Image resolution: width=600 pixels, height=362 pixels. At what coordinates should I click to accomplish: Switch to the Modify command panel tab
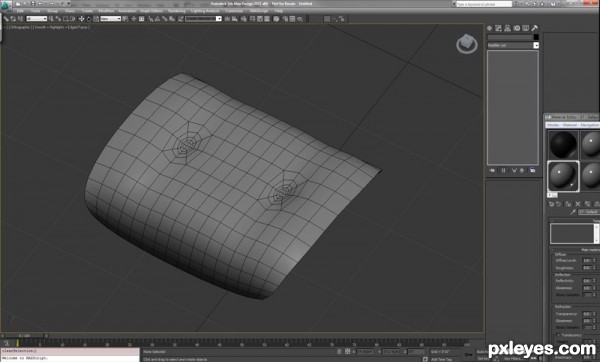(x=498, y=28)
